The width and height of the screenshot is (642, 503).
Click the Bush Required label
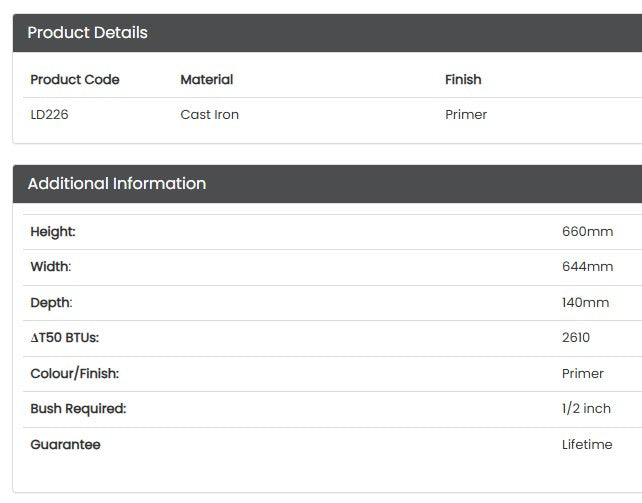tap(78, 409)
